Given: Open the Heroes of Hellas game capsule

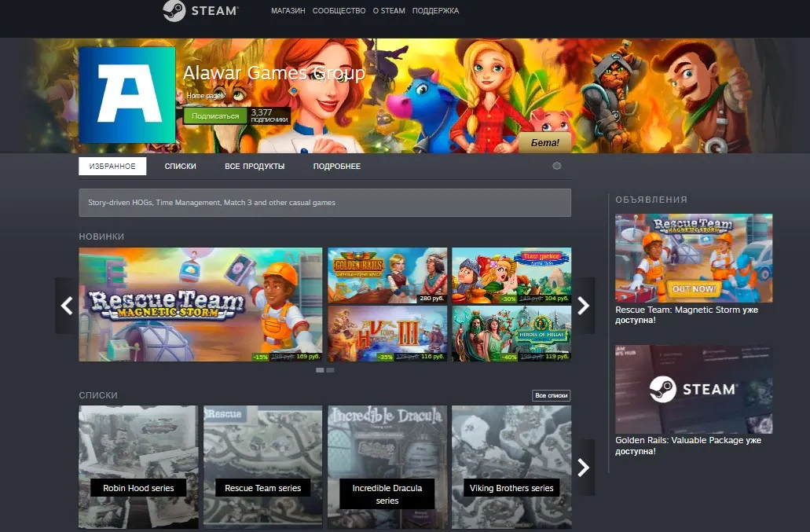Looking at the screenshot, I should 511,333.
